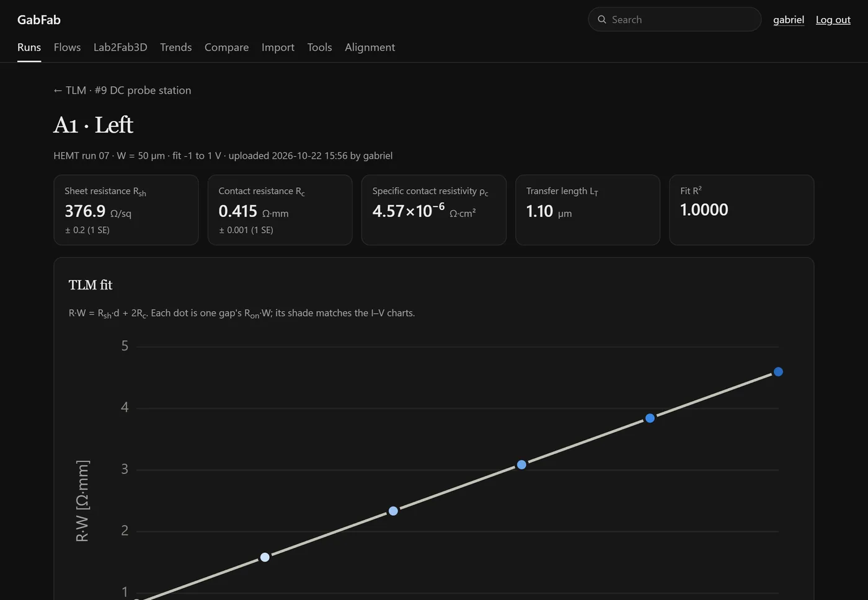Click the darkest blue data point at top right
Screen dimensions: 868x600
(778, 372)
